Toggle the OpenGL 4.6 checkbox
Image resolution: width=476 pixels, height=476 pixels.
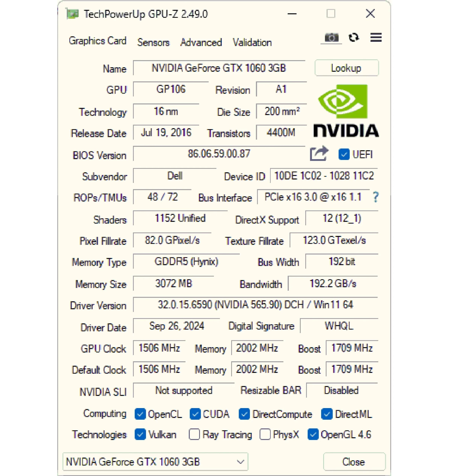pyautogui.click(x=313, y=434)
